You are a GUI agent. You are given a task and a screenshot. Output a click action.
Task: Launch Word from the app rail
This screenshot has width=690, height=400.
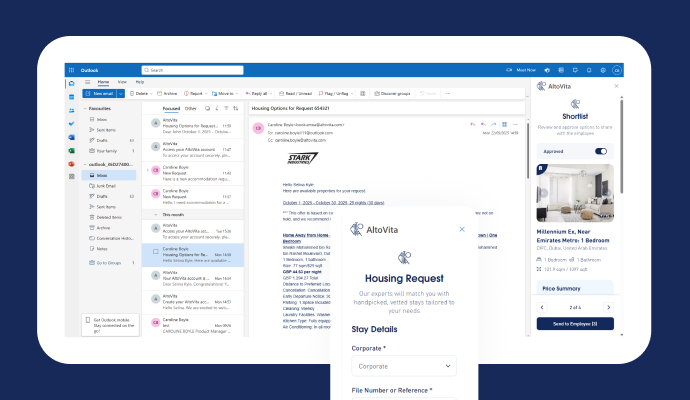tap(71, 137)
